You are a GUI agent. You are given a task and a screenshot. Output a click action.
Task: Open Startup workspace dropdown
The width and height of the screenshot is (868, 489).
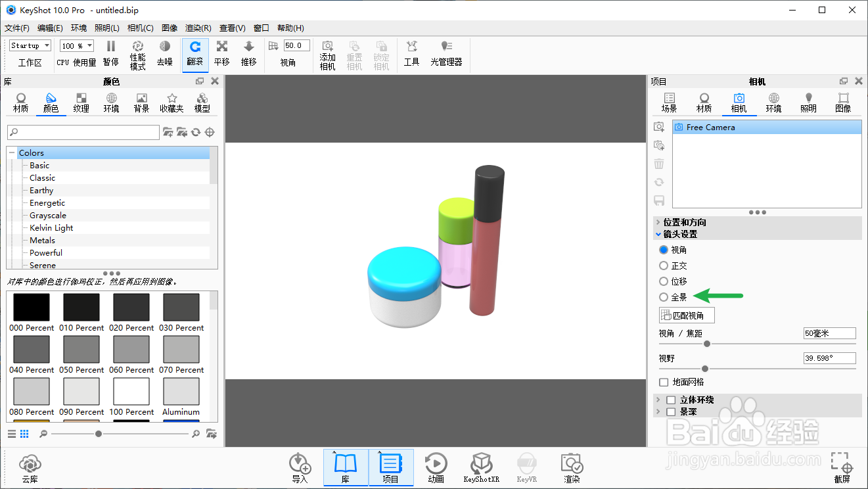[30, 45]
